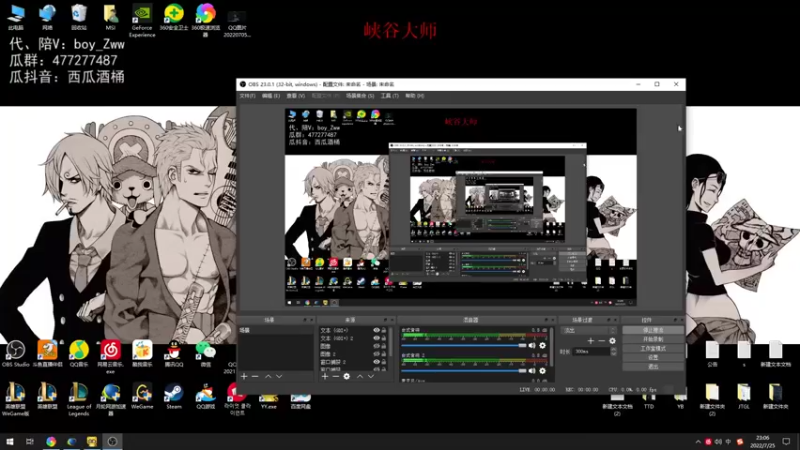Add a scene transition with plus

pos(591,341)
